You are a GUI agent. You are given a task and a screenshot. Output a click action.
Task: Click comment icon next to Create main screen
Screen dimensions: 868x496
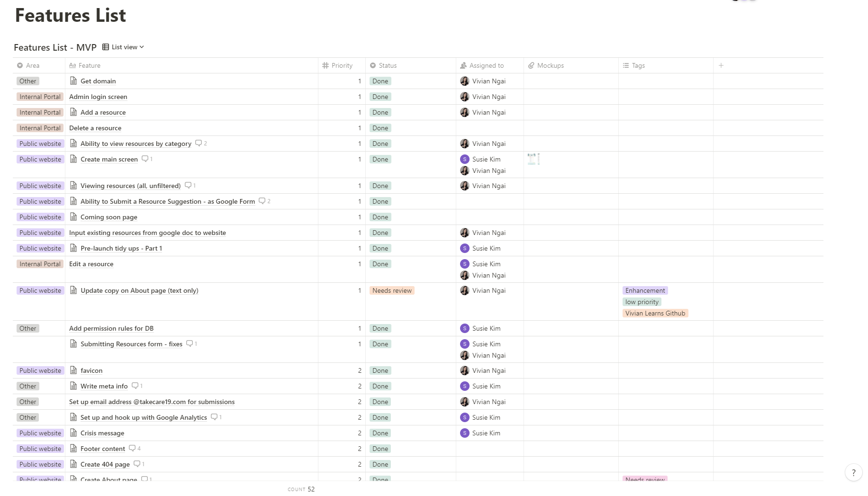145,159
